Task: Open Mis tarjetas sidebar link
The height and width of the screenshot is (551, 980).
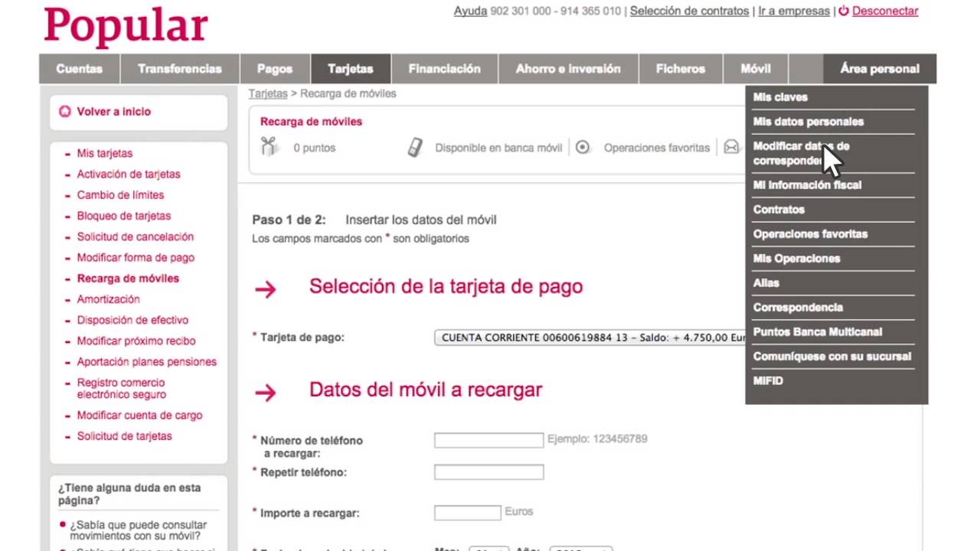Action: [105, 153]
